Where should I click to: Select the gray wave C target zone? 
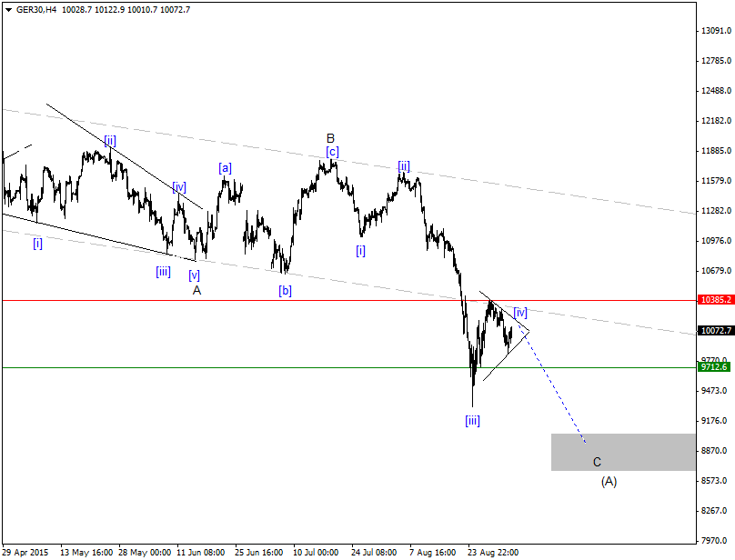pos(623,452)
